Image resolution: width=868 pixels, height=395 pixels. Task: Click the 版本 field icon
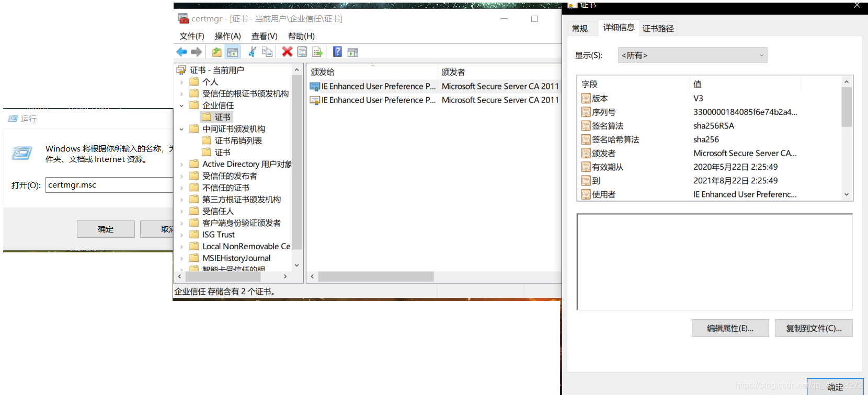586,98
